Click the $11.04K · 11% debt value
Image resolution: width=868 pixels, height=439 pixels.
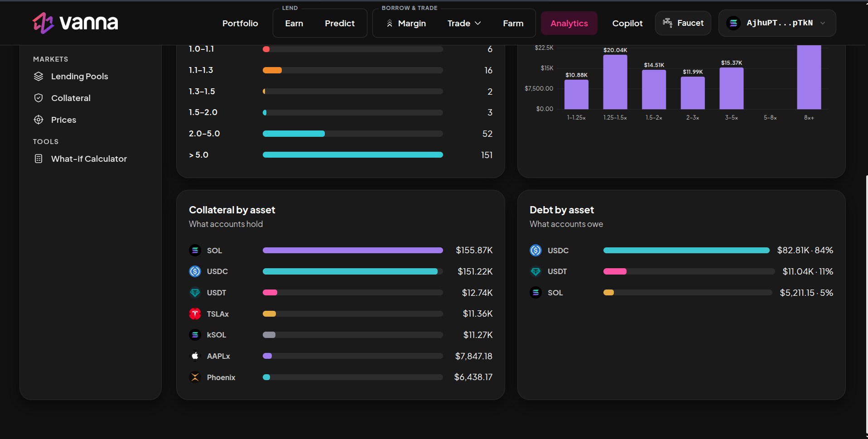click(808, 271)
